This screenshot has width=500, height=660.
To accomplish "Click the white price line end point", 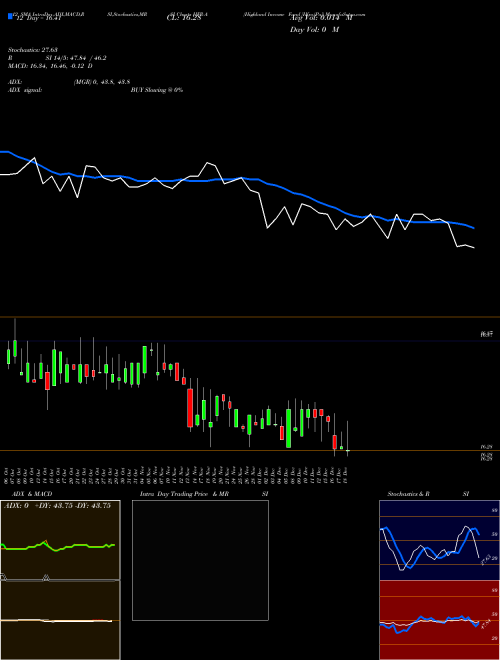I will point(474,248).
